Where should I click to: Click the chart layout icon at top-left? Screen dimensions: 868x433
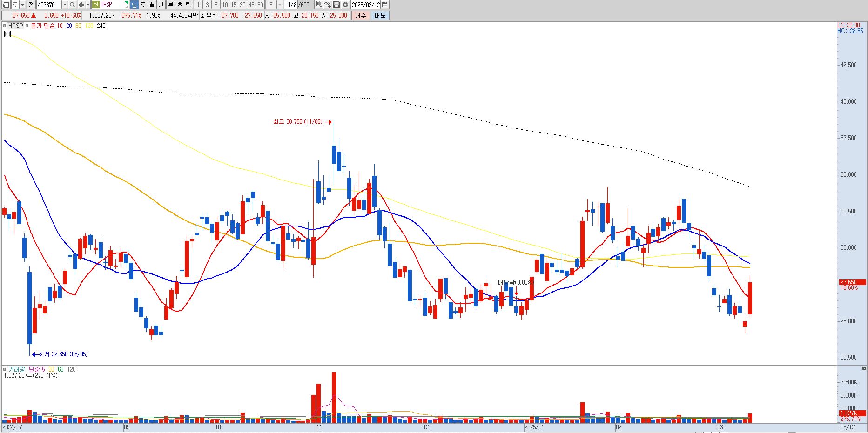coord(6,5)
